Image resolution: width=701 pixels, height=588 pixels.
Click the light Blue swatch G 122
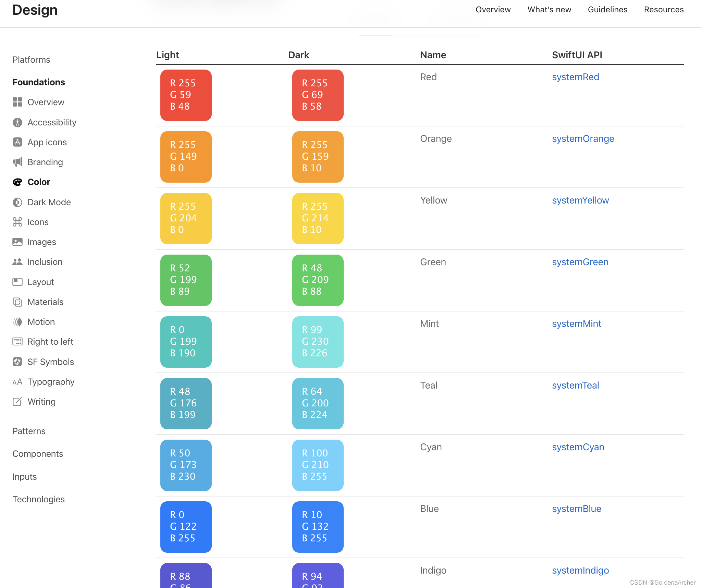pos(186,527)
